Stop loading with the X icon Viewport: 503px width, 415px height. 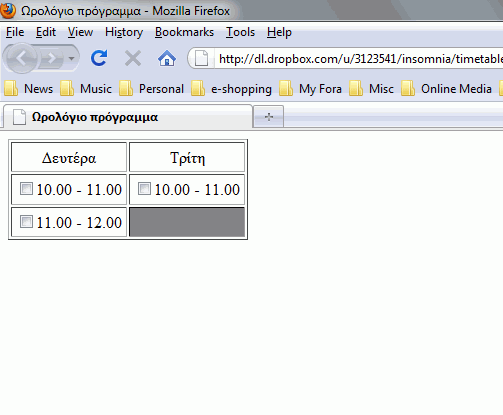(x=133, y=58)
